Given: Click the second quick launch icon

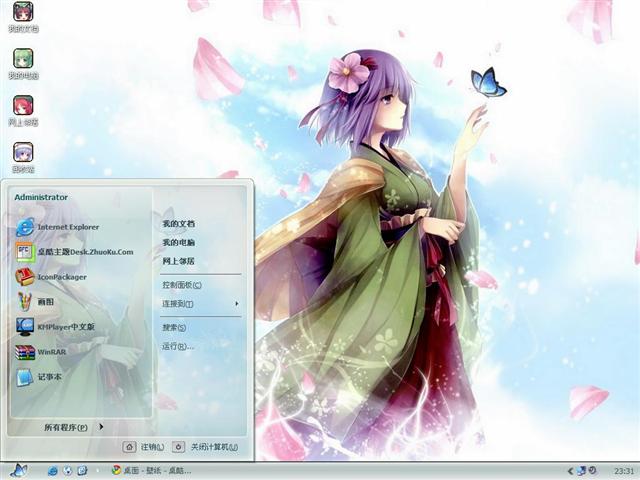Looking at the screenshot, I should click(67, 471).
